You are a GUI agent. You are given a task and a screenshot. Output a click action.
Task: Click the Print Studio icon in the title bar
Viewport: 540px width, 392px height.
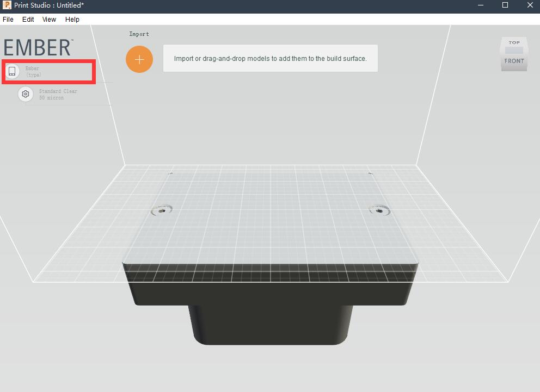[7, 5]
